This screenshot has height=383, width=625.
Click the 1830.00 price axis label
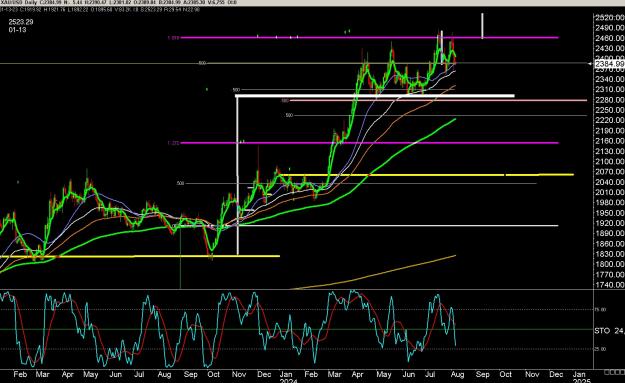point(609,254)
